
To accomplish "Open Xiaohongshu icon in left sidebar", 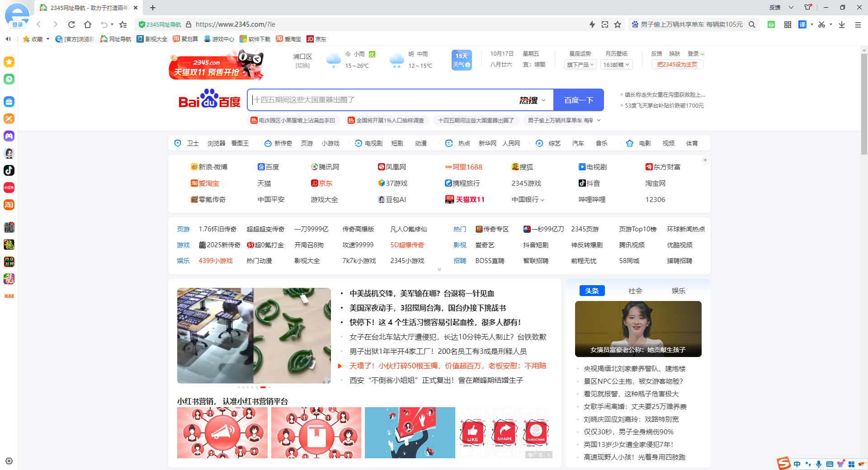I will 9,188.
